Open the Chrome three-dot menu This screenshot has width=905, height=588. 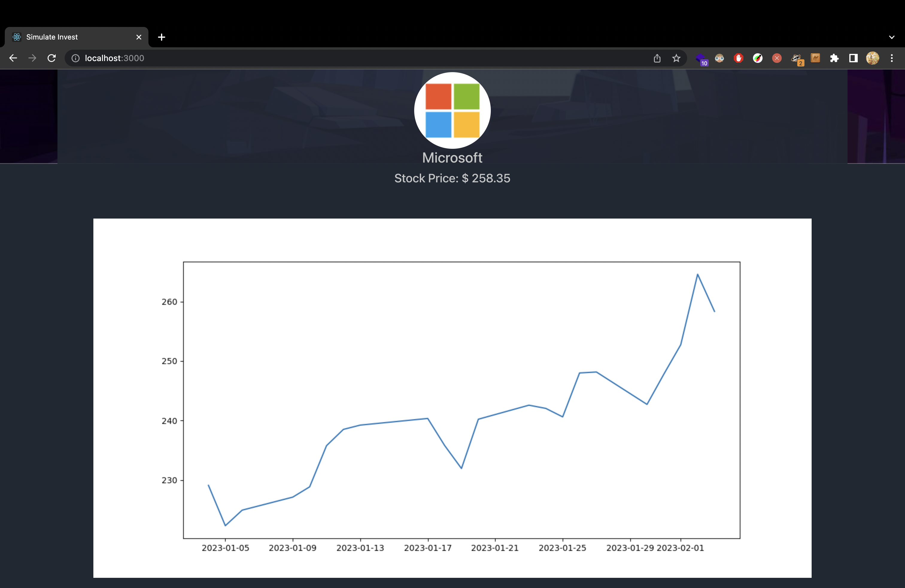tap(892, 58)
